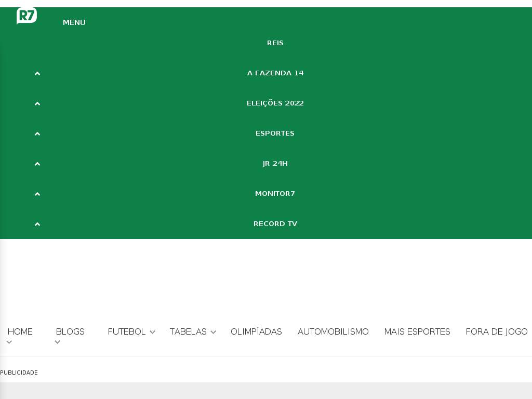Go to RECORD TV
Viewport: 532px width, 399px height.
(x=275, y=223)
